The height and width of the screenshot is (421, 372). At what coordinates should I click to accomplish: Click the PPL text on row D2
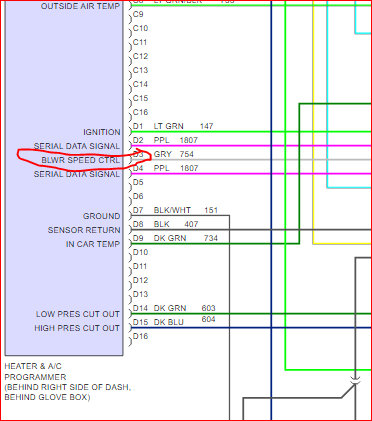(x=161, y=140)
